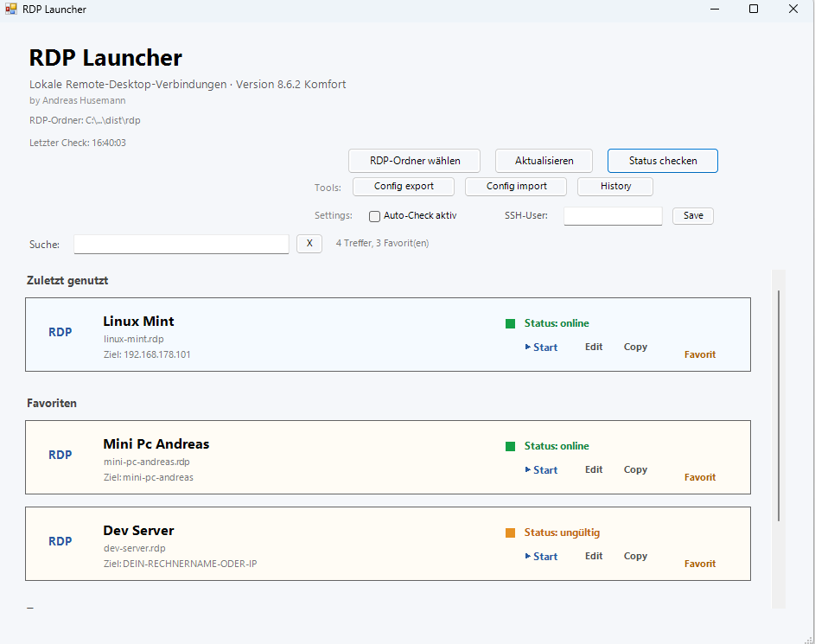815x644 pixels.
Task: Run a Config export
Action: [403, 186]
